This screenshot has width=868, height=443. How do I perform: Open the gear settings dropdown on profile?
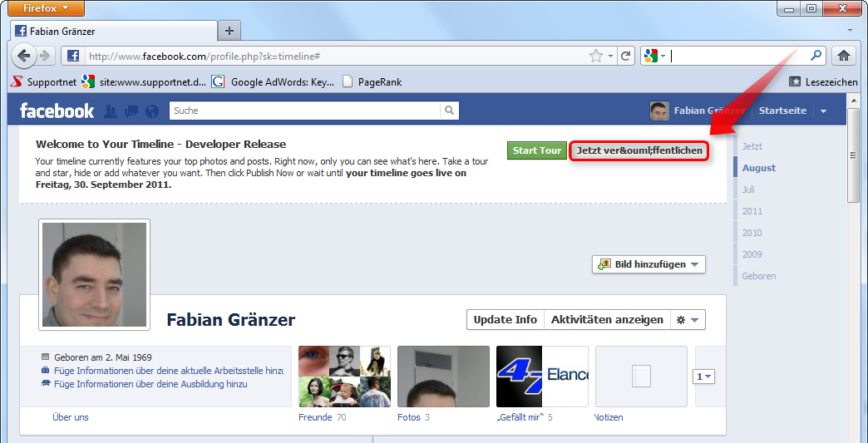(688, 320)
